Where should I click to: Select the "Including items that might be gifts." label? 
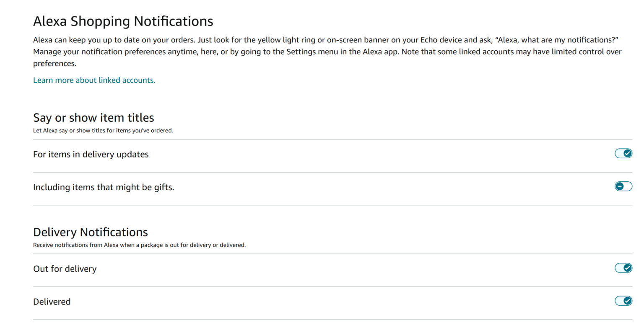click(104, 187)
